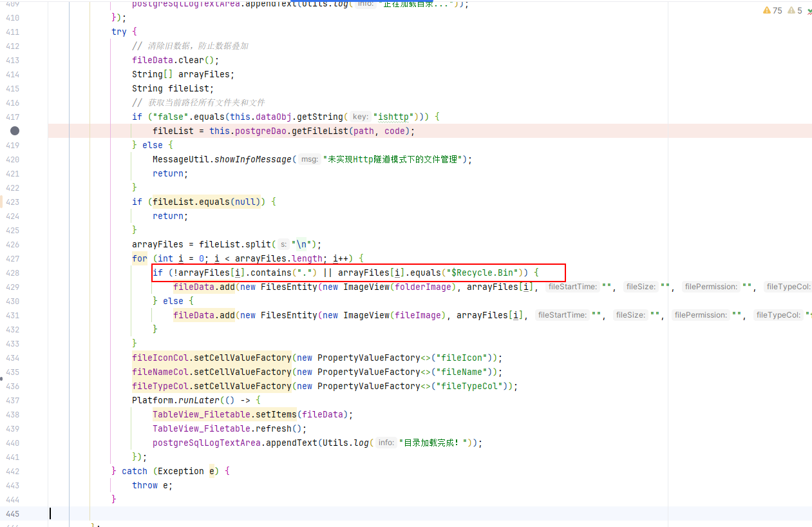Open the 5 weak warnings indicator
This screenshot has height=527, width=812.
point(795,10)
